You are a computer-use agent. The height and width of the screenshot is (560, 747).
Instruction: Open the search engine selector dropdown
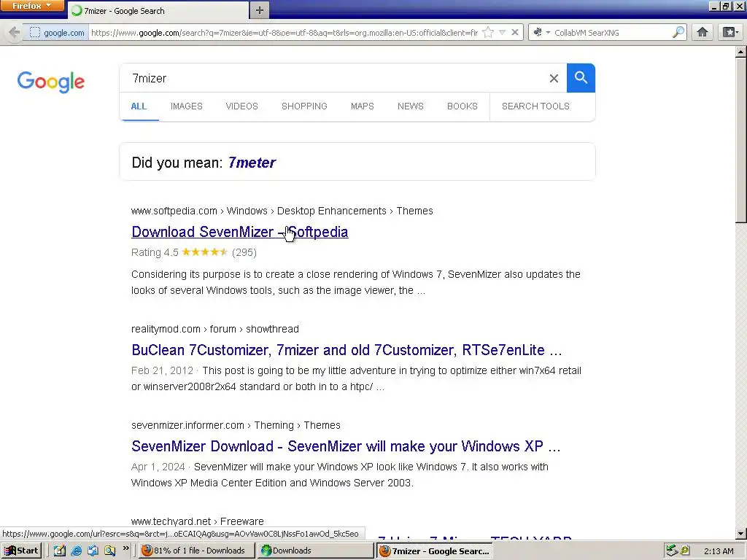click(x=542, y=32)
